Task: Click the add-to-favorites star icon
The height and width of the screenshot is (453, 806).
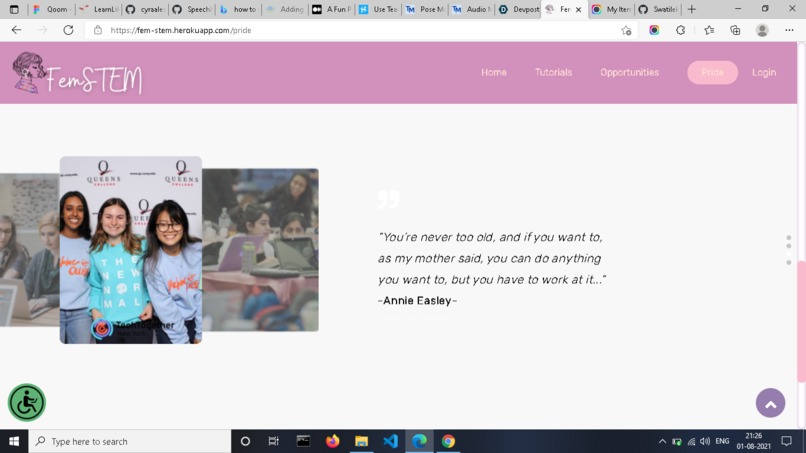Action: (626, 30)
